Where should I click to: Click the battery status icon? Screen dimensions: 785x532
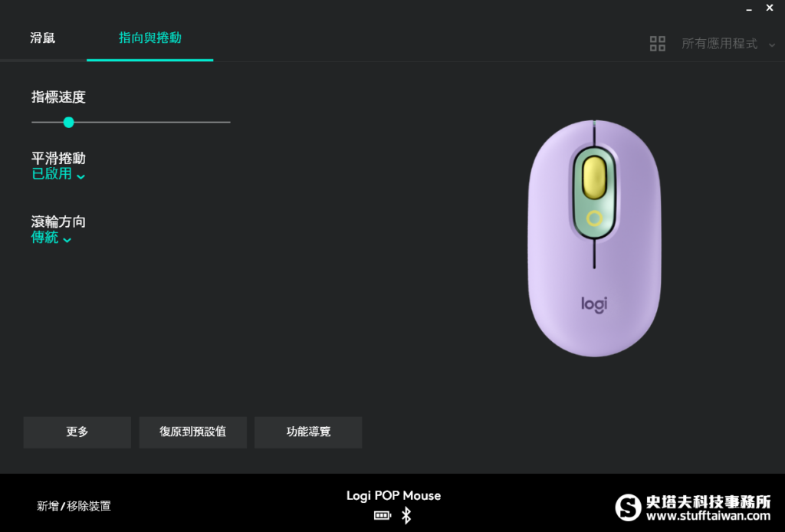[x=383, y=515]
